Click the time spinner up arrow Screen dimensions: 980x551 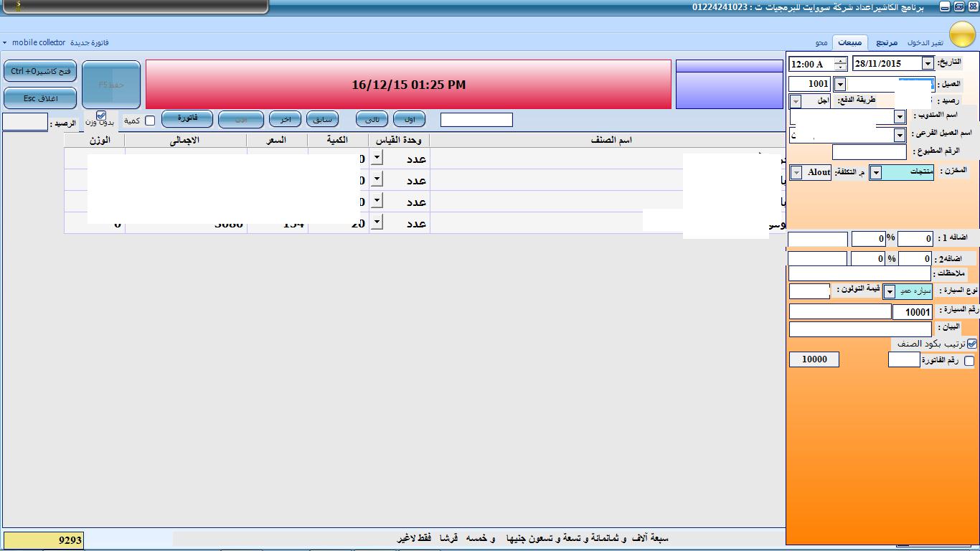pyautogui.click(x=840, y=60)
